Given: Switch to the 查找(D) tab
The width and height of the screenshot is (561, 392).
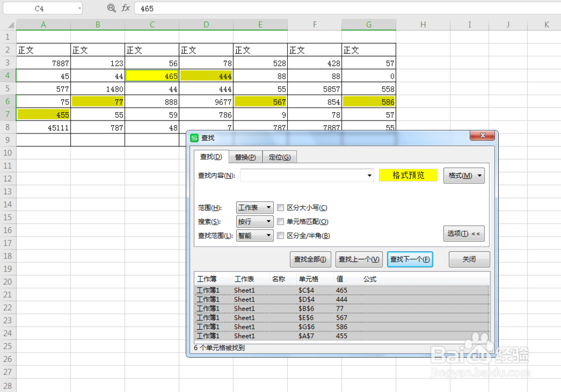Looking at the screenshot, I should (x=211, y=156).
